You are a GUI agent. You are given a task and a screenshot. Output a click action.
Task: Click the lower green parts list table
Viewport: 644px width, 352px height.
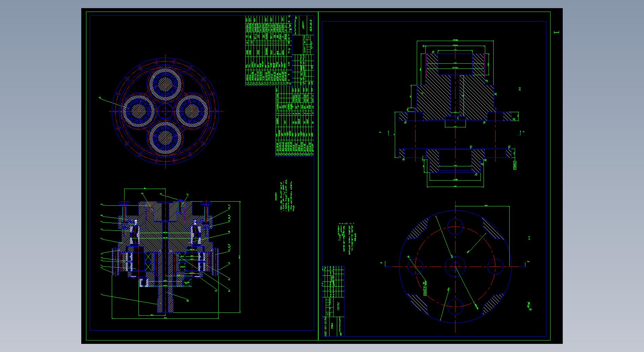point(295,121)
